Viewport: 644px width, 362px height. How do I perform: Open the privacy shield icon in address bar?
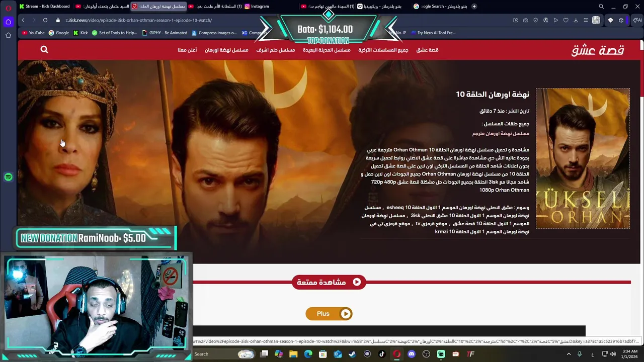535,20
